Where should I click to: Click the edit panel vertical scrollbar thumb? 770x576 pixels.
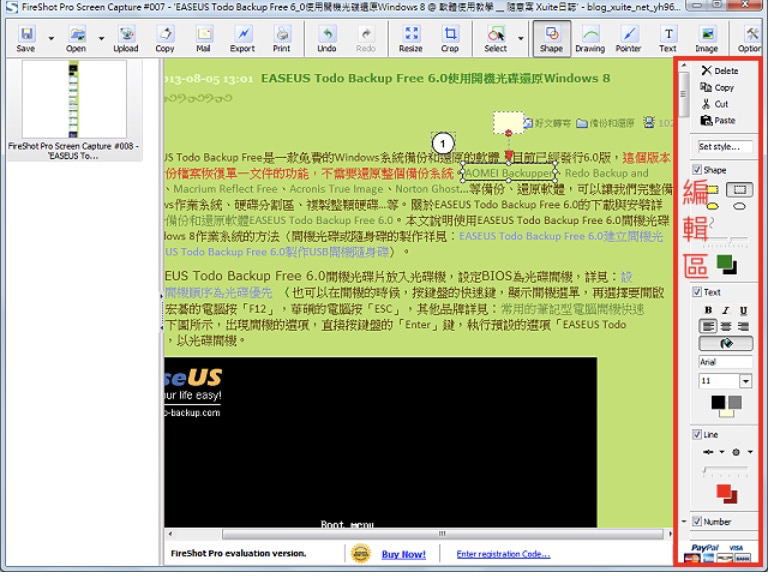click(684, 94)
